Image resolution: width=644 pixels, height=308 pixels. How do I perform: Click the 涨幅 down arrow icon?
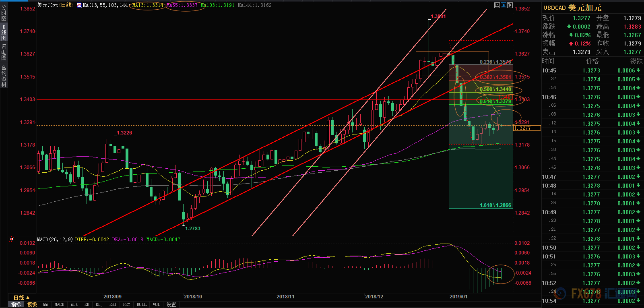pyautogui.click(x=571, y=35)
